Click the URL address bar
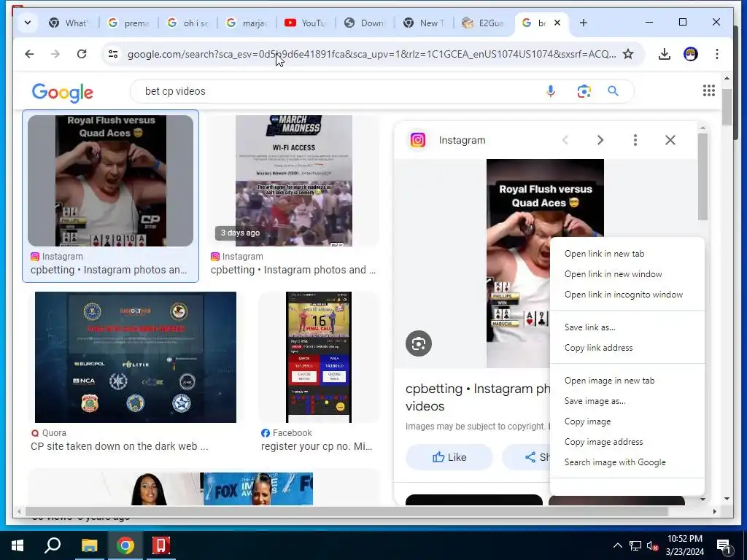The image size is (747, 560). click(x=371, y=54)
